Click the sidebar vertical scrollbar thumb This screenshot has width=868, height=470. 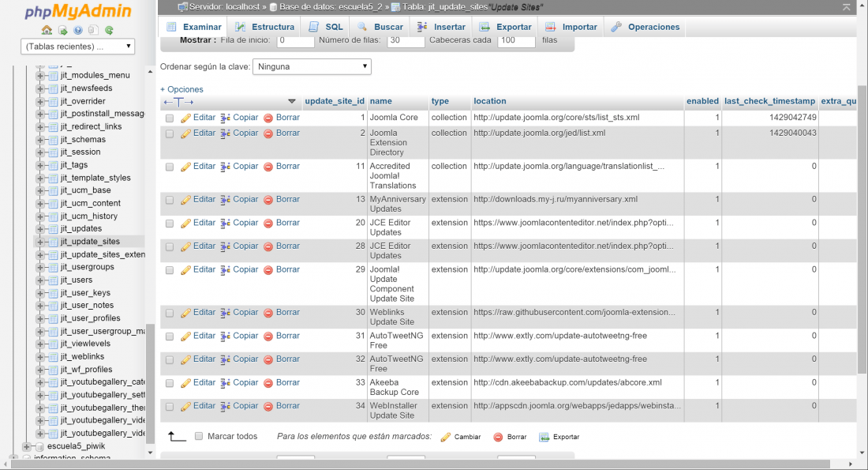coord(149,384)
